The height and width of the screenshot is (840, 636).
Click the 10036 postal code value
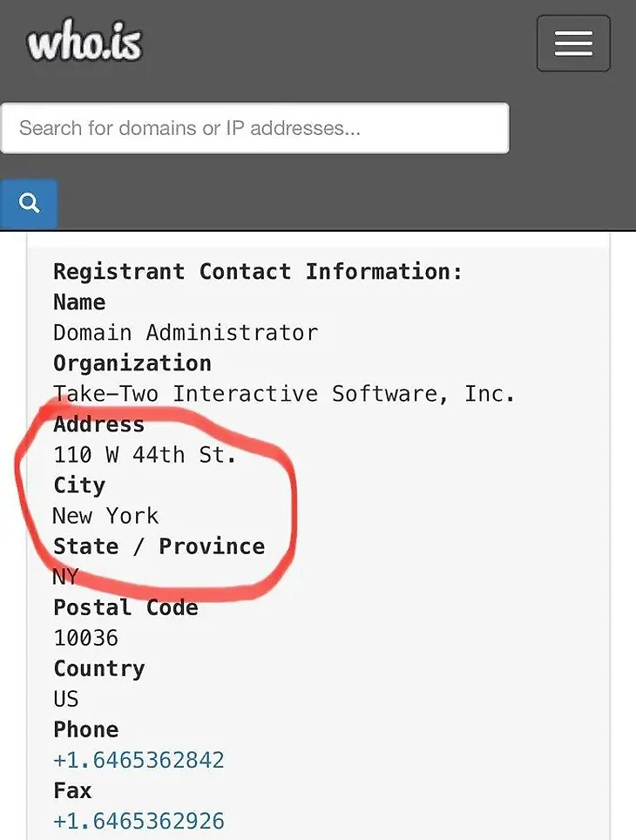point(85,638)
